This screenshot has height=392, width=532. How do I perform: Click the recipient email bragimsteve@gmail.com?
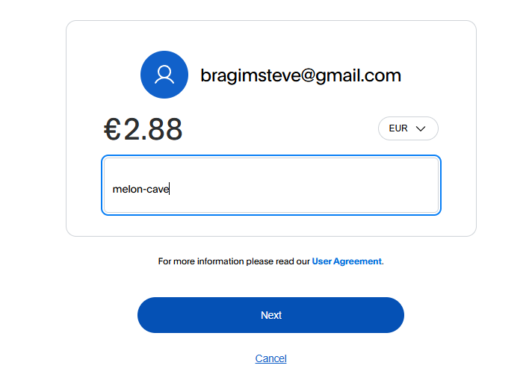coord(300,75)
